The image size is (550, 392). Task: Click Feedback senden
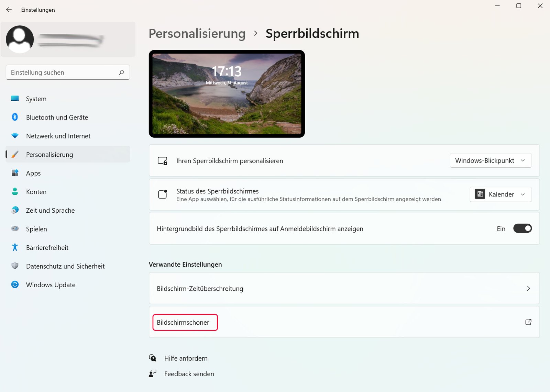189,373
